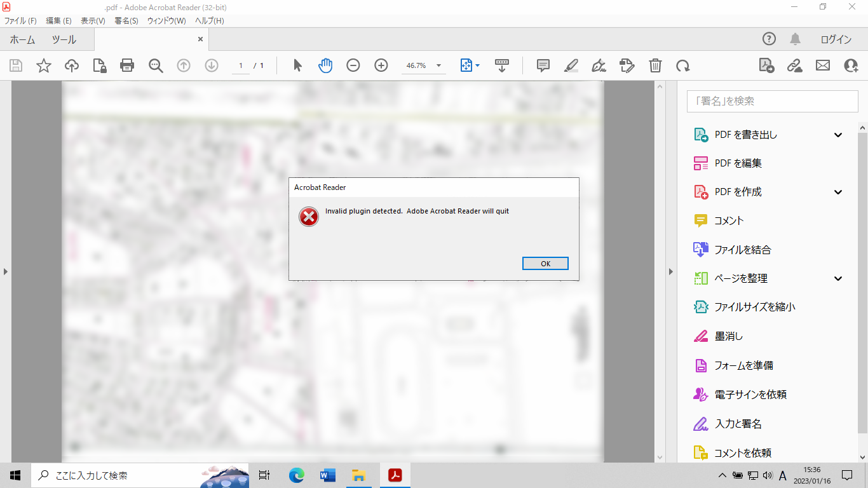Click OK in the Acrobat Reader error dialog
Viewport: 868px width, 488px height.
tap(545, 264)
